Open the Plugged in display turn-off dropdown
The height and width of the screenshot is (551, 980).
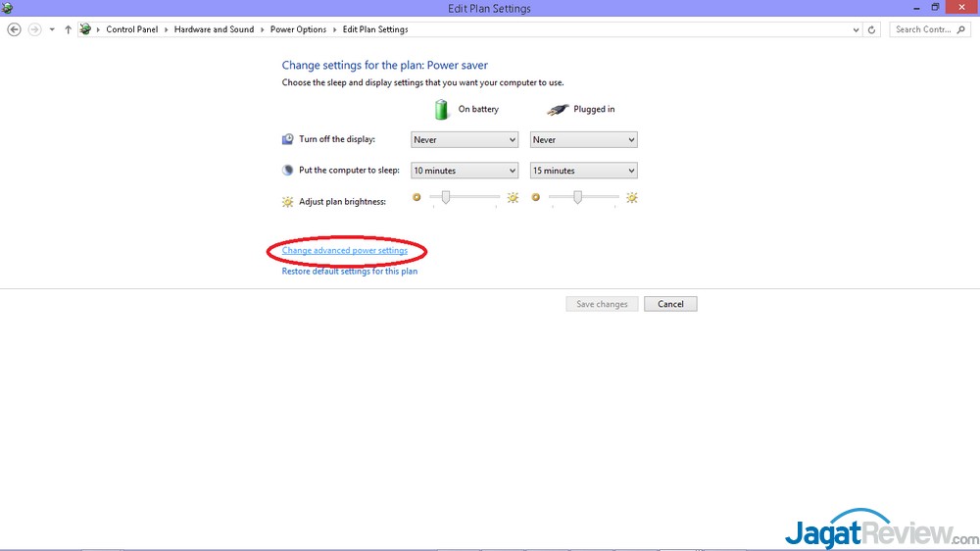[x=583, y=140]
